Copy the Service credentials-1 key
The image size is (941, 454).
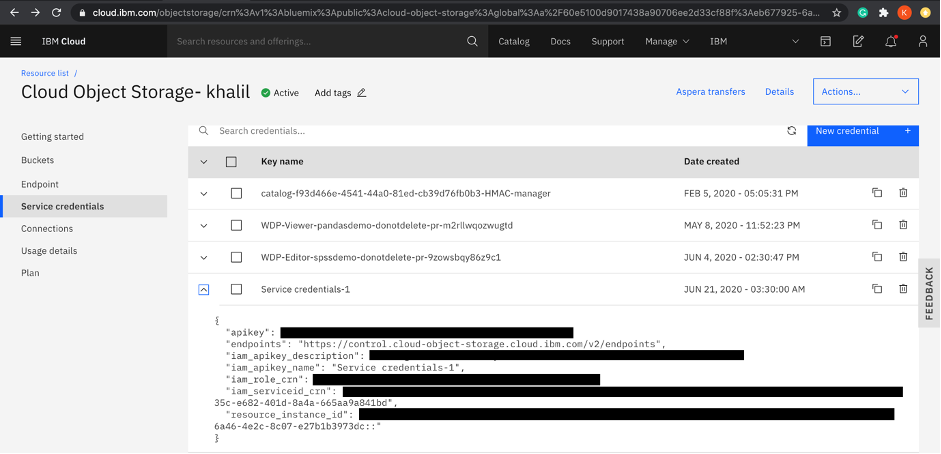click(877, 288)
